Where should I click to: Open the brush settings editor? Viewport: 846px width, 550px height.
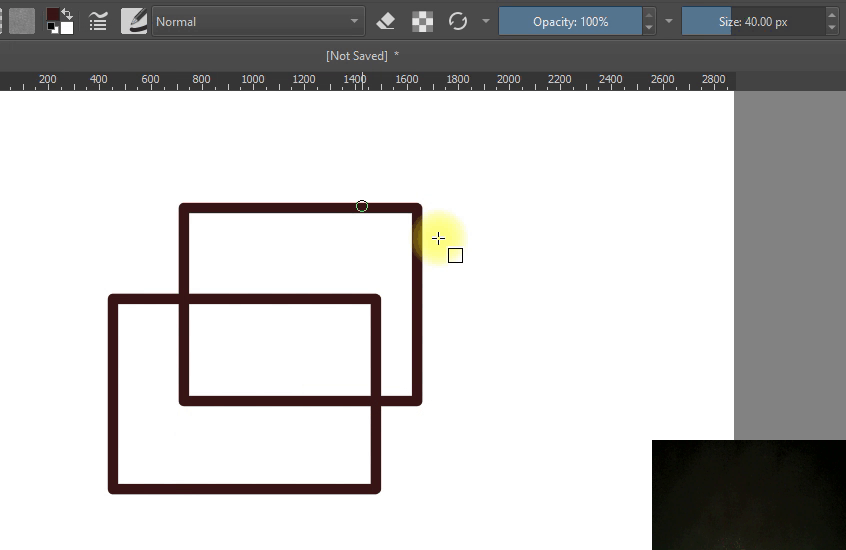click(x=98, y=22)
